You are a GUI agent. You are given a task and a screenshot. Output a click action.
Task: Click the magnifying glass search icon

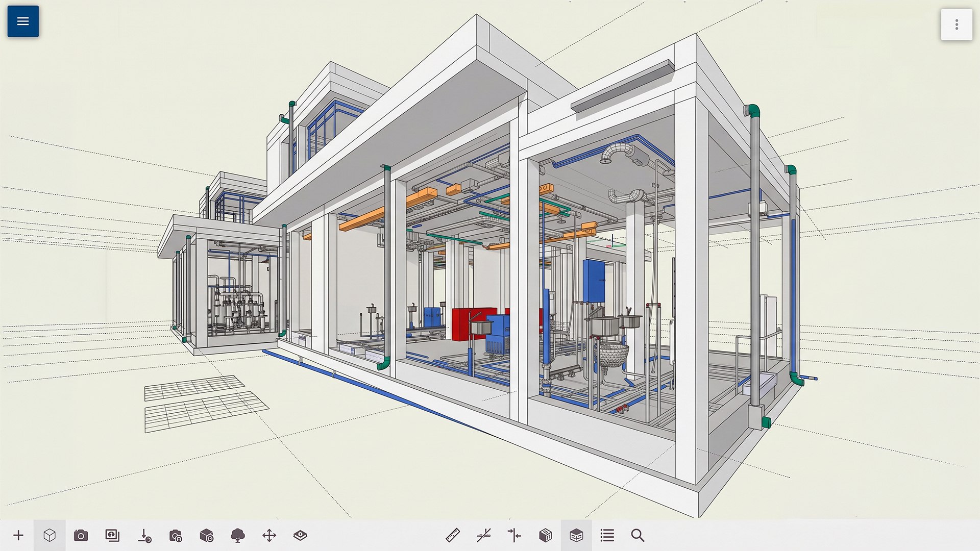pyautogui.click(x=638, y=535)
